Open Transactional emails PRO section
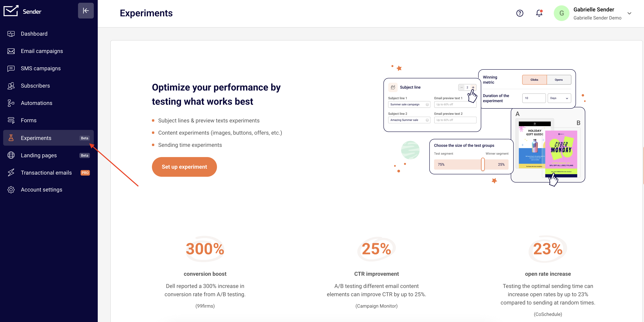This screenshot has width=644, height=322. (x=46, y=173)
